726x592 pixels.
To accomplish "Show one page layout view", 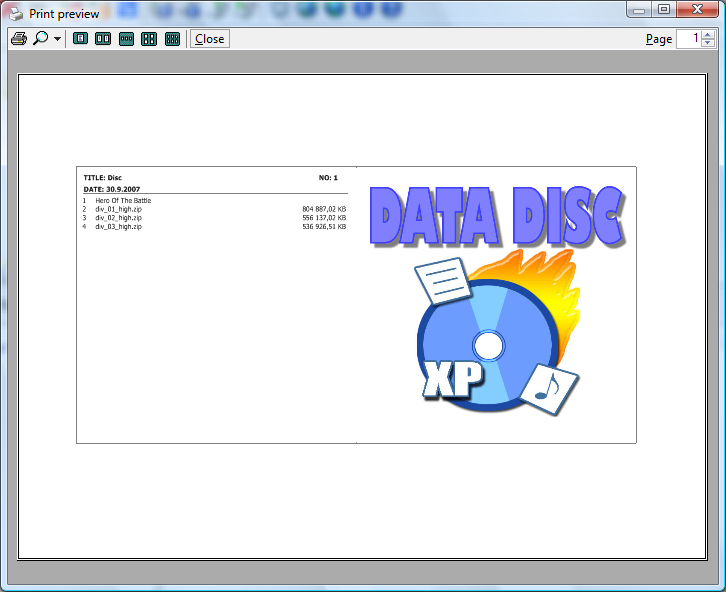I will (x=81, y=39).
